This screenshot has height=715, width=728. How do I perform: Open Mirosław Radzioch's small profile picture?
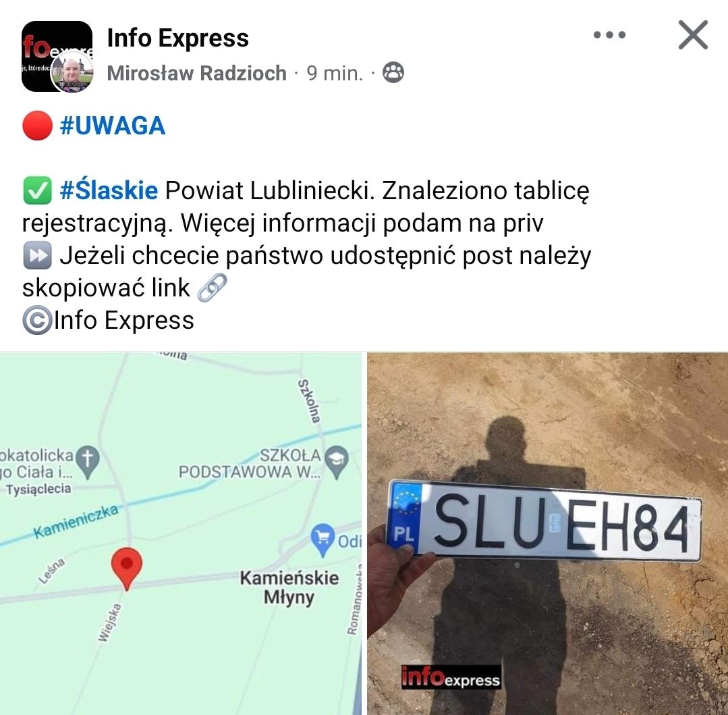point(72,72)
